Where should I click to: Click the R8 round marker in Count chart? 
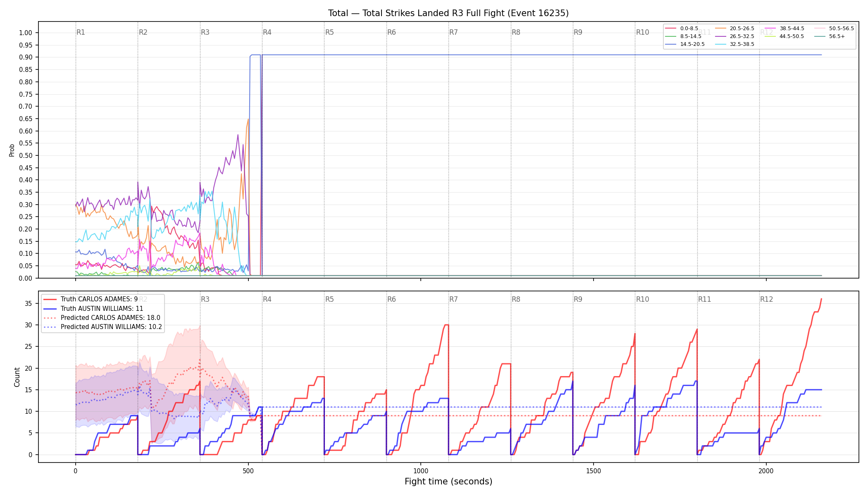pos(516,299)
